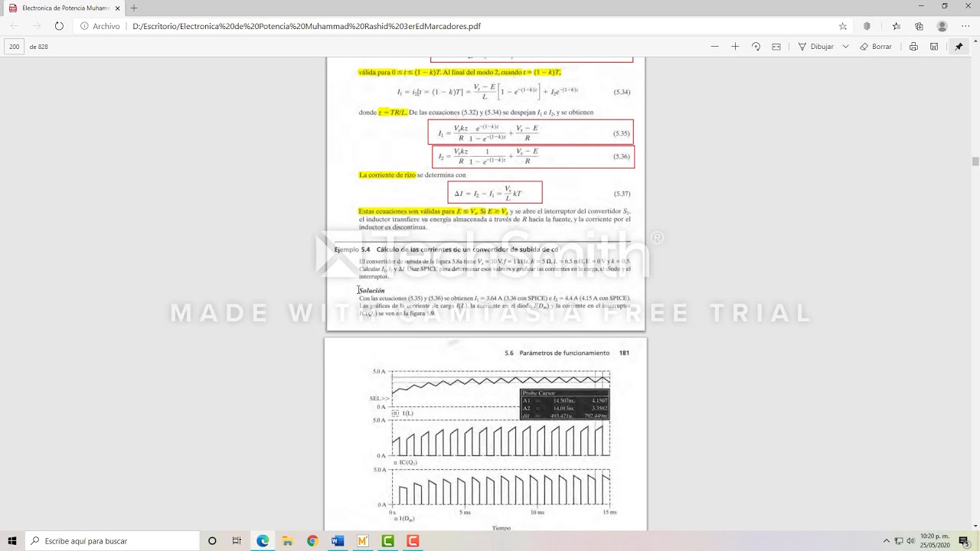
Task: Add this page to favorites
Action: pos(843,26)
